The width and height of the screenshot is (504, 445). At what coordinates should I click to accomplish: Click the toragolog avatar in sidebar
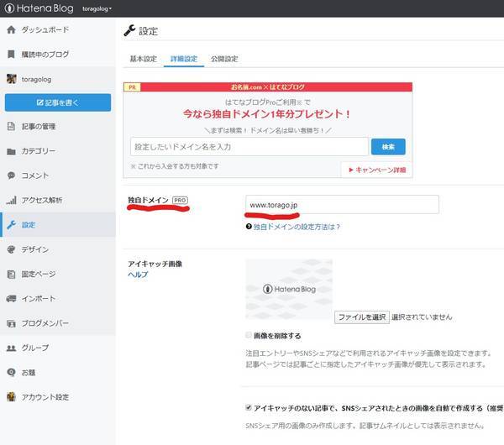pyautogui.click(x=12, y=79)
